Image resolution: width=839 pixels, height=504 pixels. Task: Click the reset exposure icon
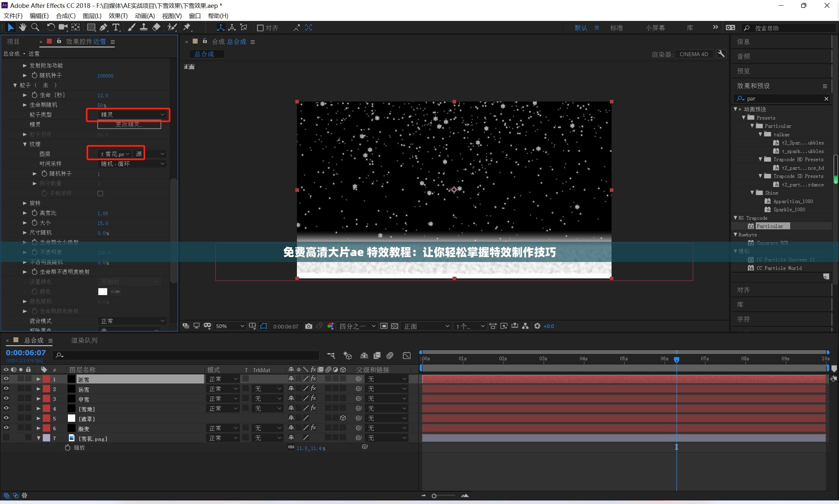tap(537, 326)
